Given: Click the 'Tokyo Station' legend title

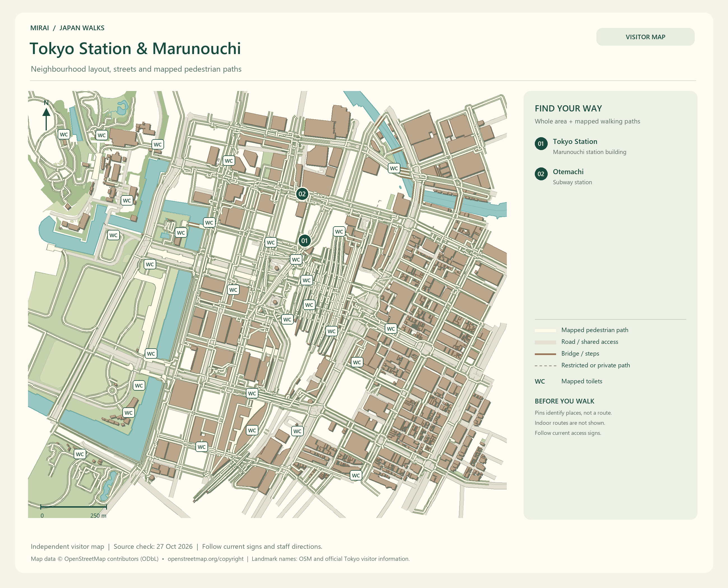Looking at the screenshot, I should 575,142.
